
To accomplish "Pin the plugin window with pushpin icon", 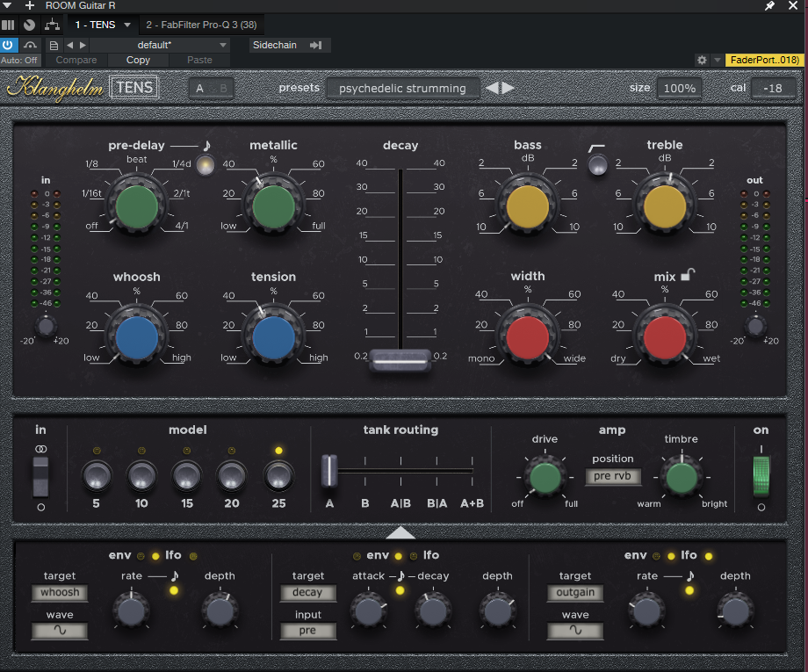I will (769, 6).
